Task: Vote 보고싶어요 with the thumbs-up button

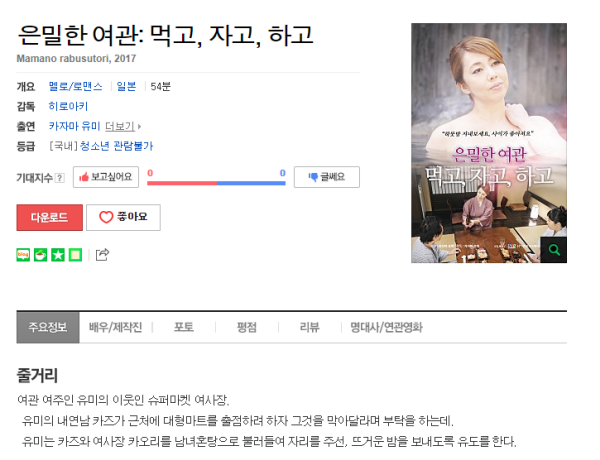Action: pos(106,177)
